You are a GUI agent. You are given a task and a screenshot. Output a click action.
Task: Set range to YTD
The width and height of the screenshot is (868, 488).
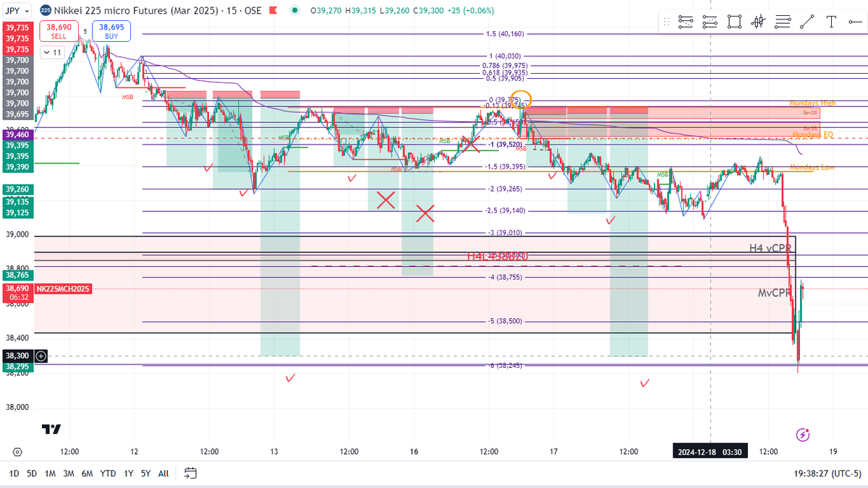pyautogui.click(x=108, y=474)
